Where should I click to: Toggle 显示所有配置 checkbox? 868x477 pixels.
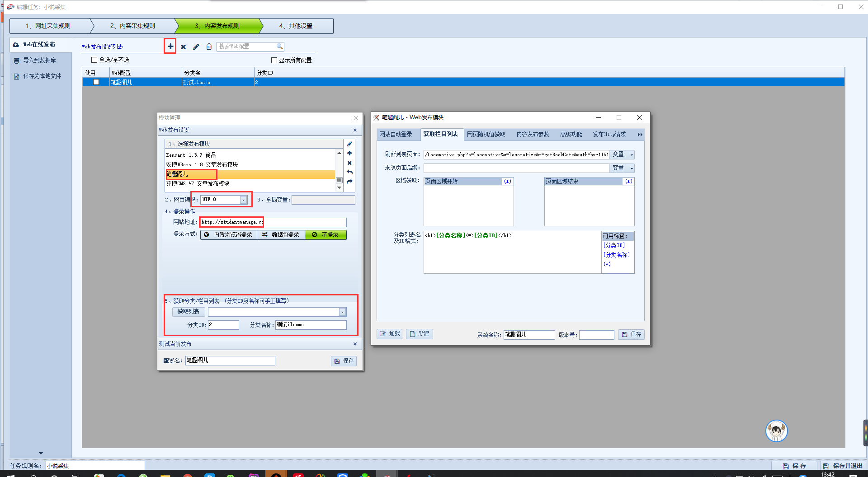pos(274,60)
